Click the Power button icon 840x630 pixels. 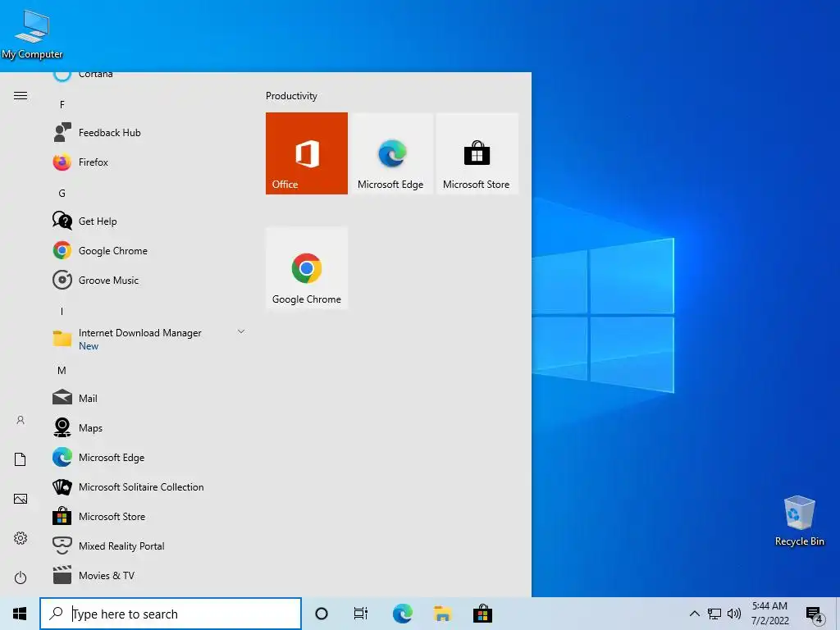pos(21,577)
